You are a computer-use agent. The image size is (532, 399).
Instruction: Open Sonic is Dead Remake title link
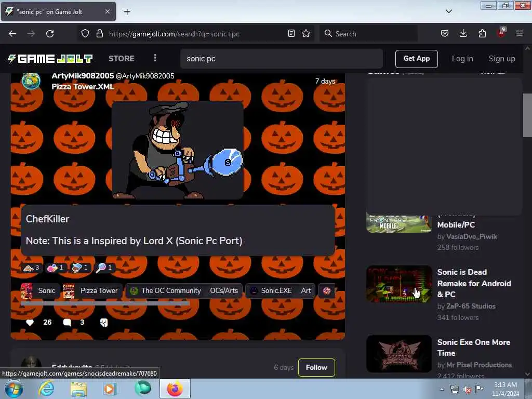click(474, 283)
